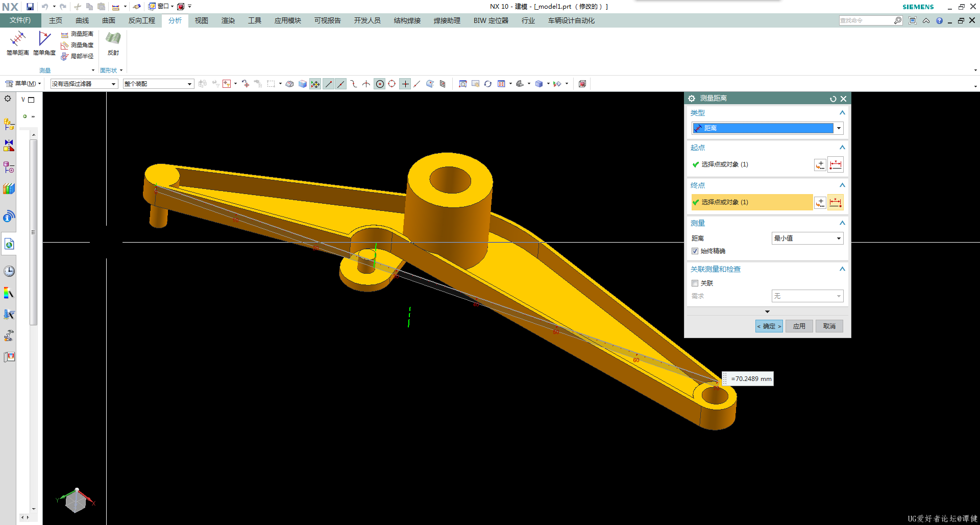The image size is (980, 525).
Task: Open the Assembly Navigator sidebar icon
Action: [x=9, y=124]
